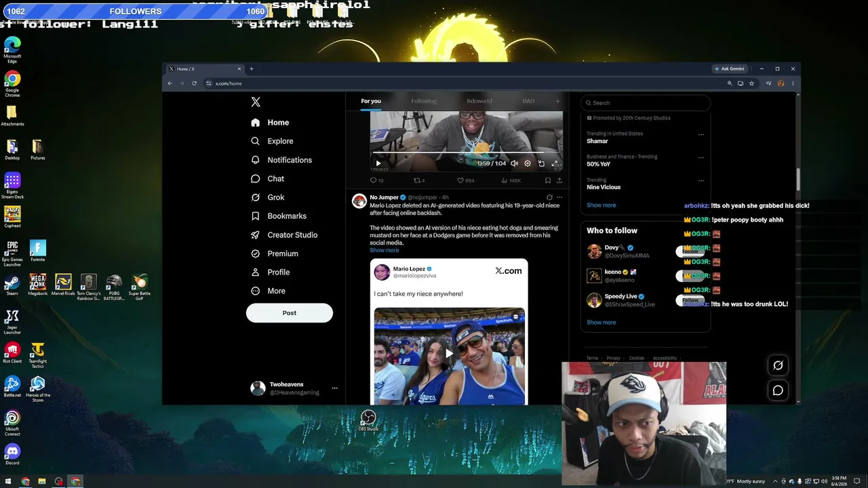Expand the More menu in sidebar
The image size is (868, 488).
tap(269, 291)
